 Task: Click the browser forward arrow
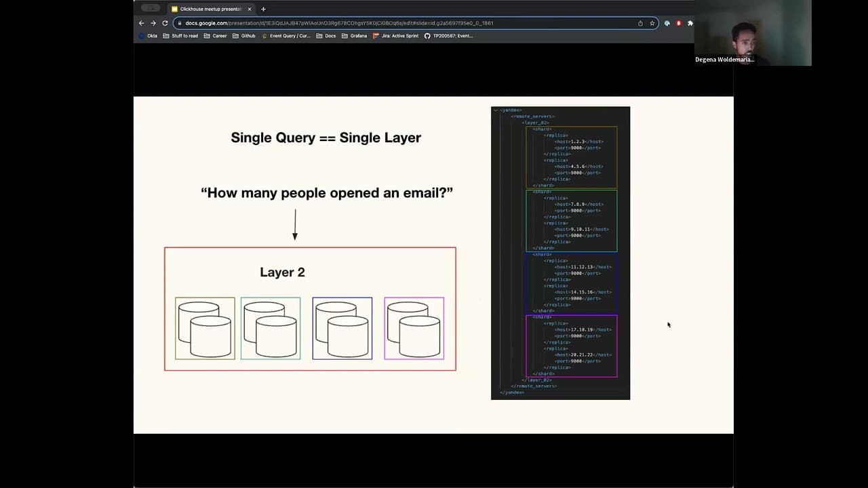[153, 23]
